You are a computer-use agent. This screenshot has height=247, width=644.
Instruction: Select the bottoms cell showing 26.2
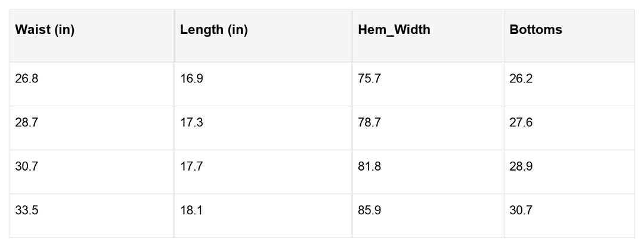coord(521,79)
